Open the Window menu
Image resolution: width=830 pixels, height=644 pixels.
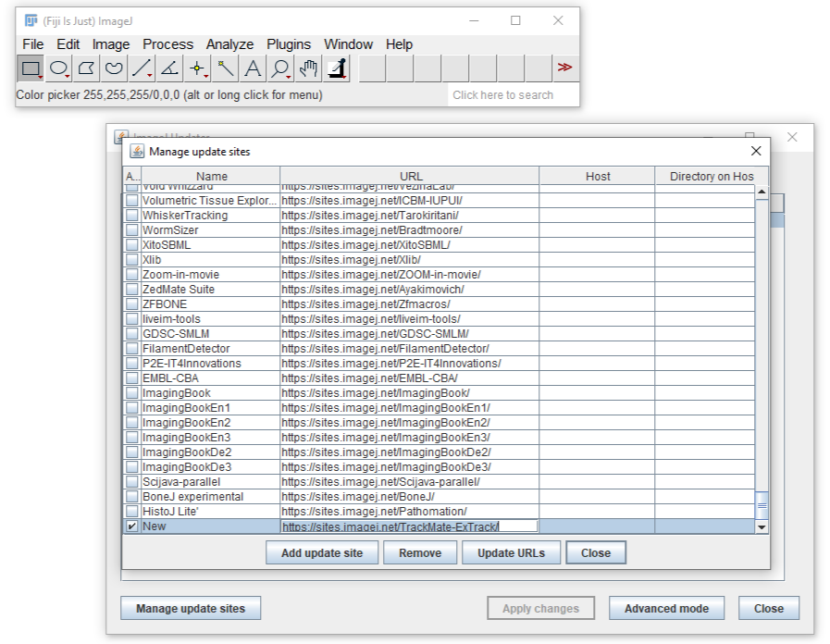[x=348, y=44]
